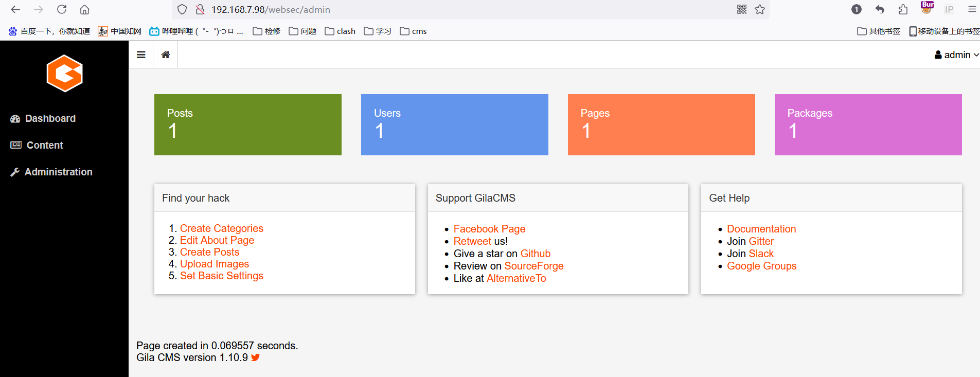Open the Burp extension icon
This screenshot has height=377, width=980.
(x=927, y=8)
